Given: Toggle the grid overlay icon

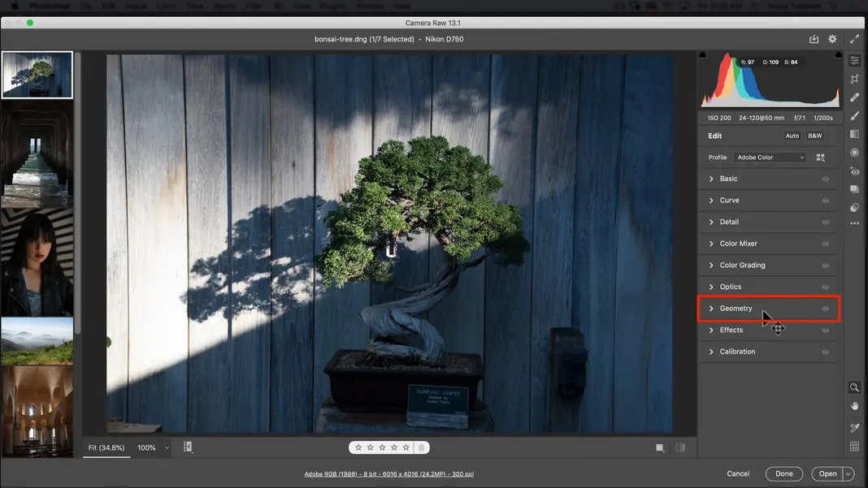Looking at the screenshot, I should click(x=855, y=446).
